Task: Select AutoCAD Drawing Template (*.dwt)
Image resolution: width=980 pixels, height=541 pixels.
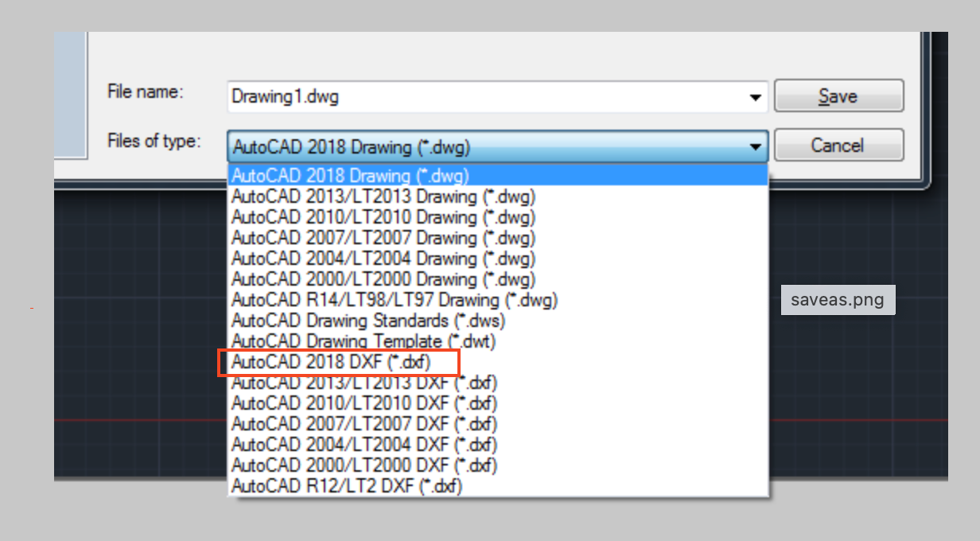Action: tap(498, 341)
